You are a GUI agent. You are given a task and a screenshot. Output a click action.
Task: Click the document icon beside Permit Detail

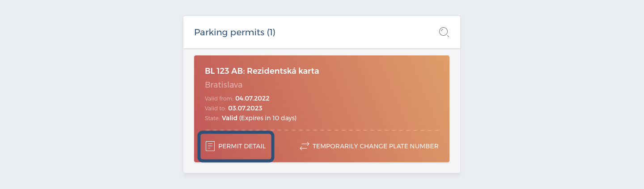click(x=210, y=146)
